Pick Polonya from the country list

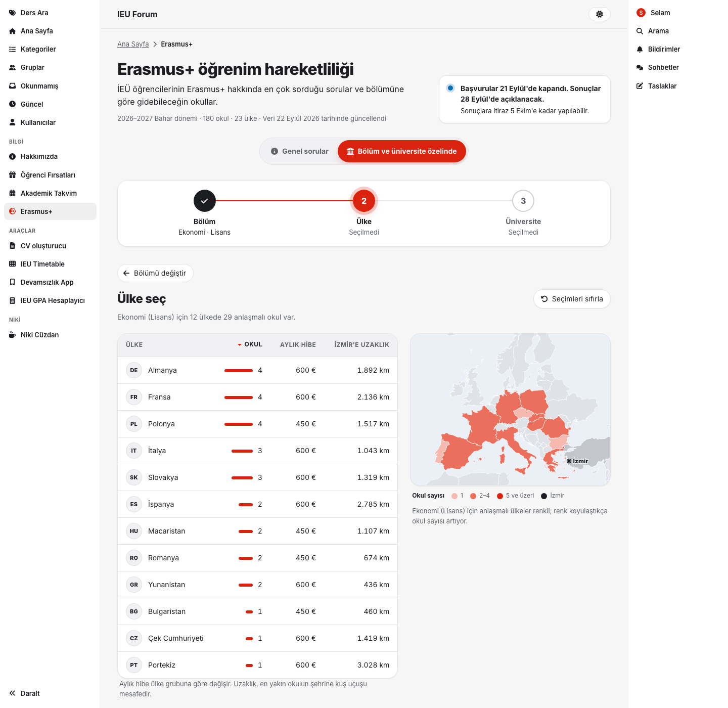[x=257, y=424]
